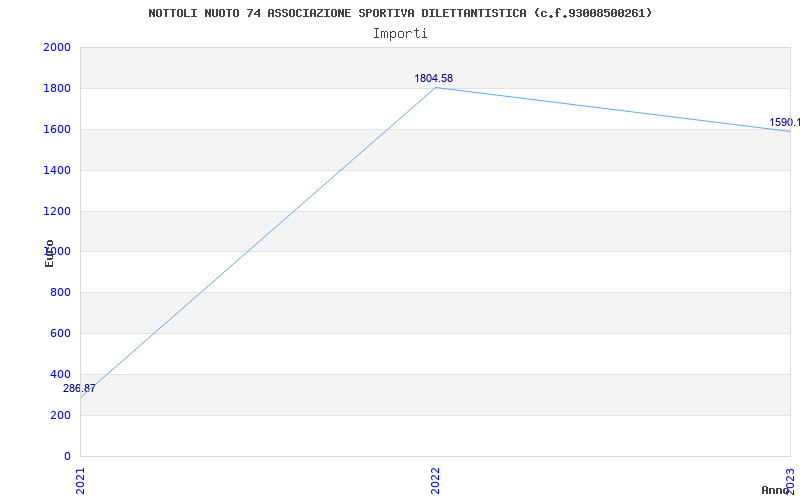Click the 2023 x-axis label
The width and height of the screenshot is (800, 500).
(x=790, y=481)
